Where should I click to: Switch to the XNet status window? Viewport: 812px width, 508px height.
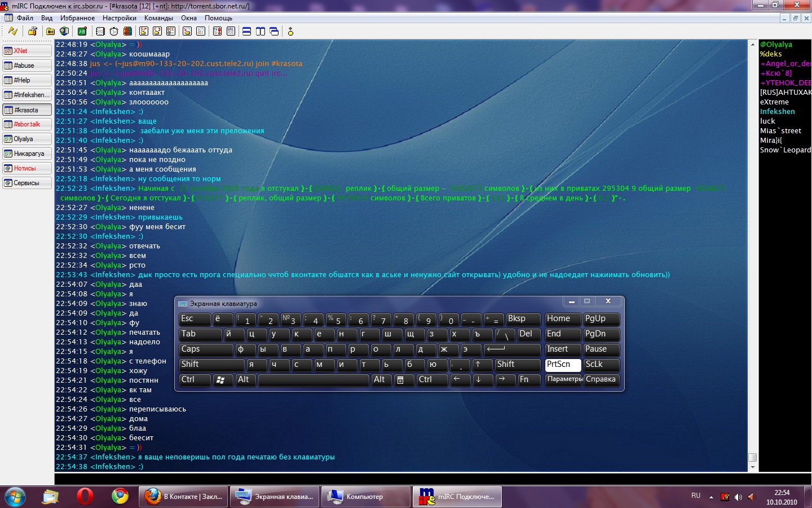click(27, 51)
